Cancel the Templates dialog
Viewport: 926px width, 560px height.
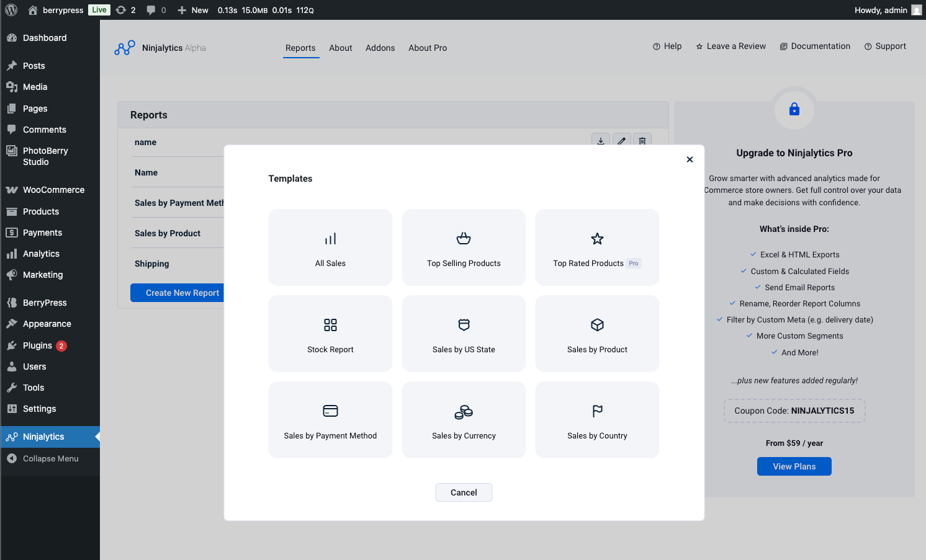coord(464,492)
